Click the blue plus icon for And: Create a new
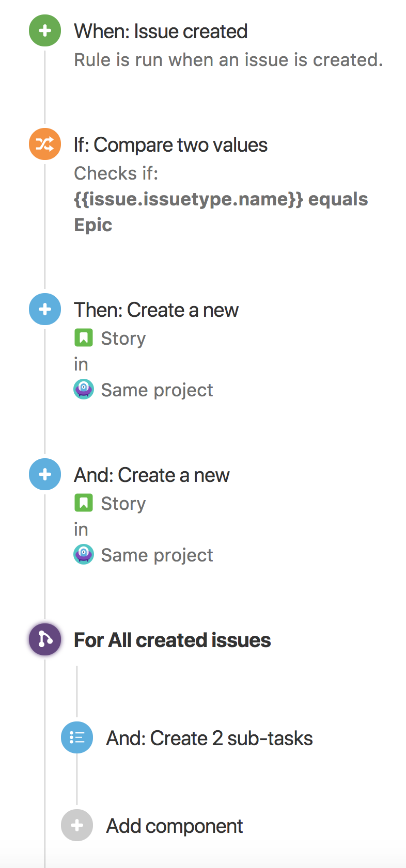Image resolution: width=406 pixels, height=868 pixels. (x=45, y=474)
